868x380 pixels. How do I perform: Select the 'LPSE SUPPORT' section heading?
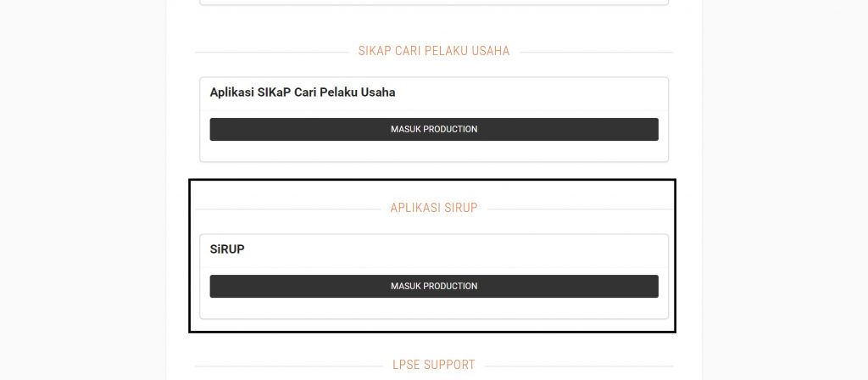pos(434,365)
